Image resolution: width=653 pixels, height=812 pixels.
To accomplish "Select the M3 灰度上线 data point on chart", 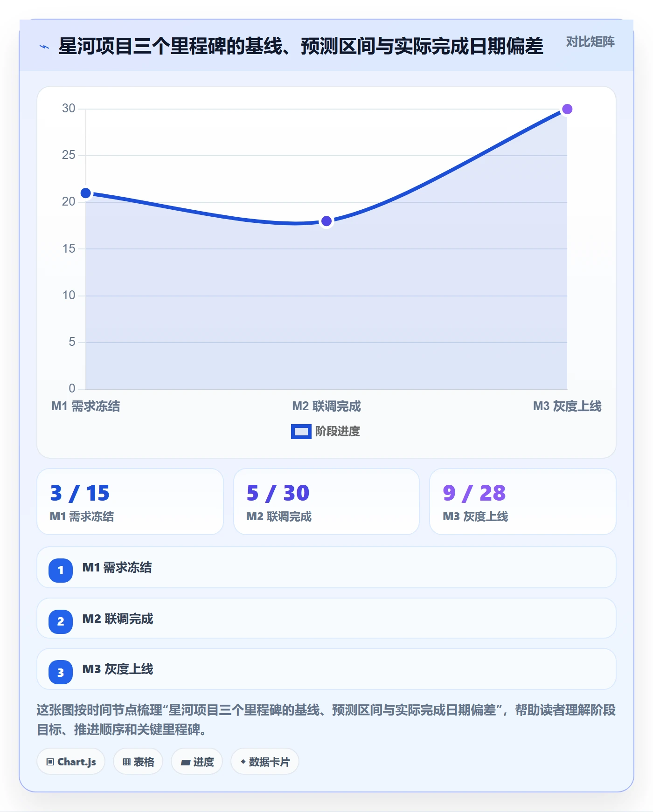I will tap(567, 109).
